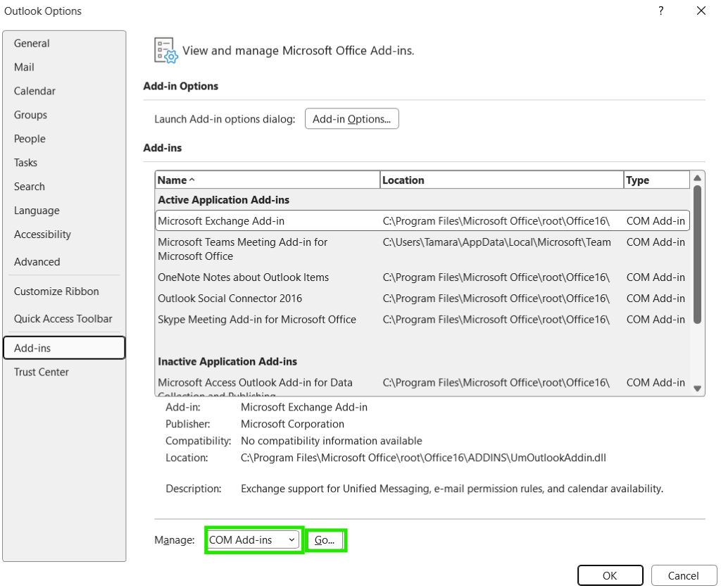Viewport: 721px width, 588px height.
Task: Select Microsoft Exchange Add-in row
Action: click(422, 221)
